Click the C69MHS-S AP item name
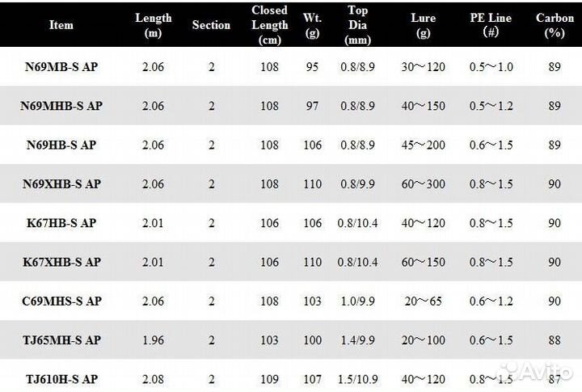582x392 pixels. click(x=61, y=301)
